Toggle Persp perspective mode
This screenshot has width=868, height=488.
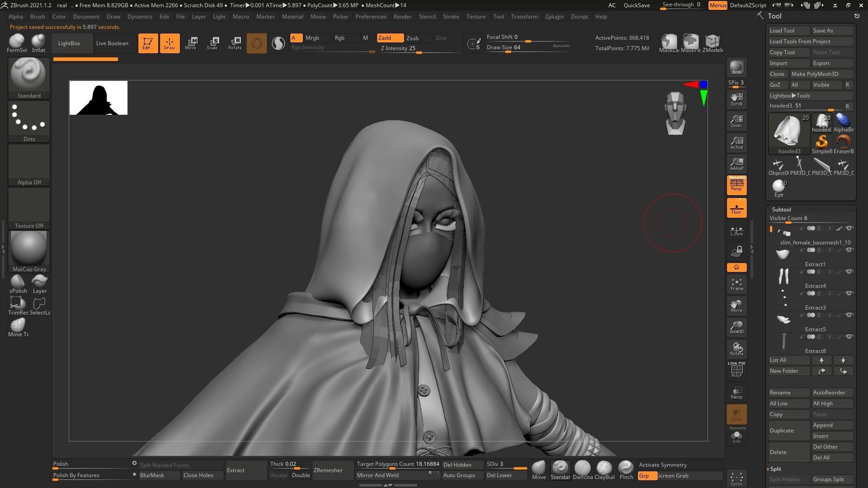(x=736, y=185)
